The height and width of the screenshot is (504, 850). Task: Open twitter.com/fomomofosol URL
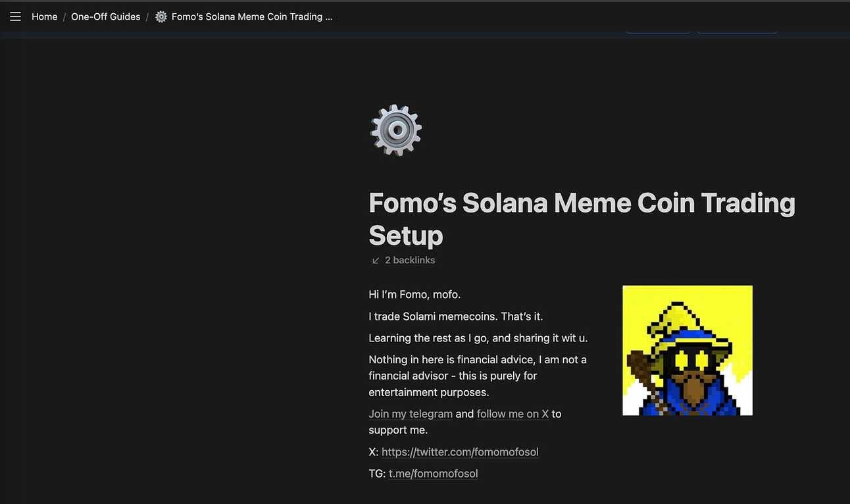tap(460, 452)
